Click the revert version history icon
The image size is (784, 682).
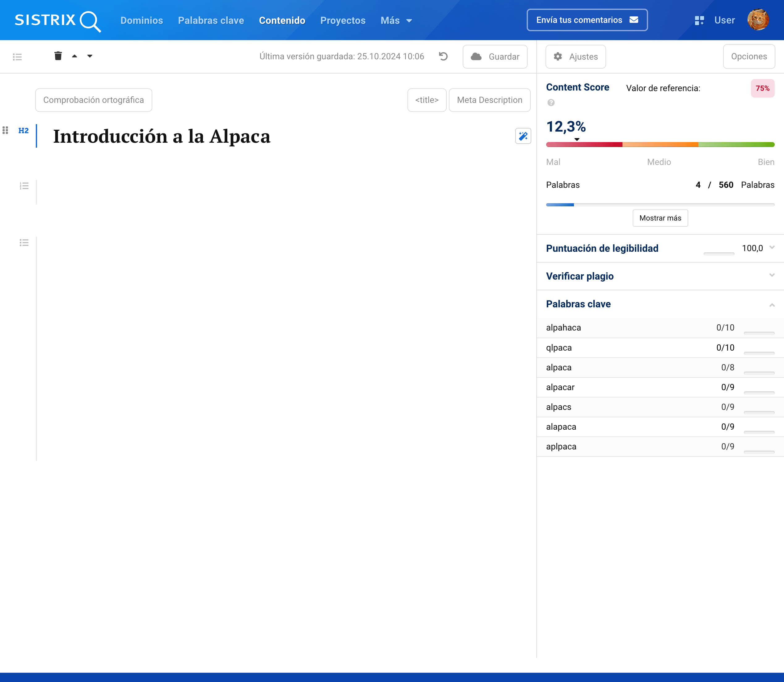tap(443, 56)
